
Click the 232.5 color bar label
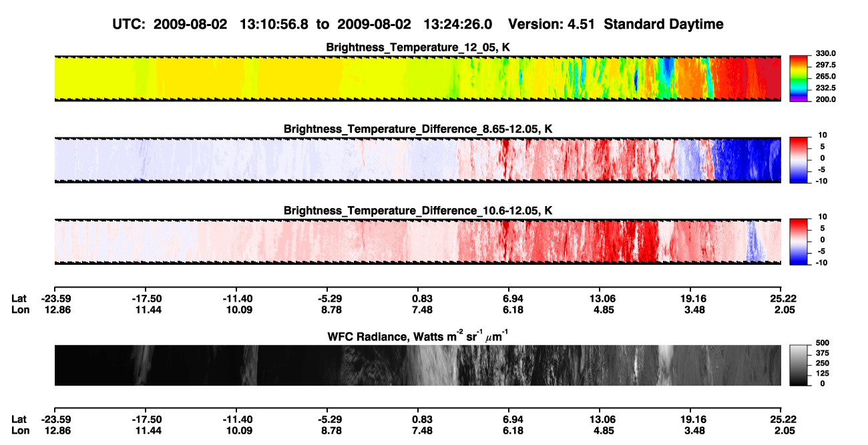pyautogui.click(x=825, y=87)
